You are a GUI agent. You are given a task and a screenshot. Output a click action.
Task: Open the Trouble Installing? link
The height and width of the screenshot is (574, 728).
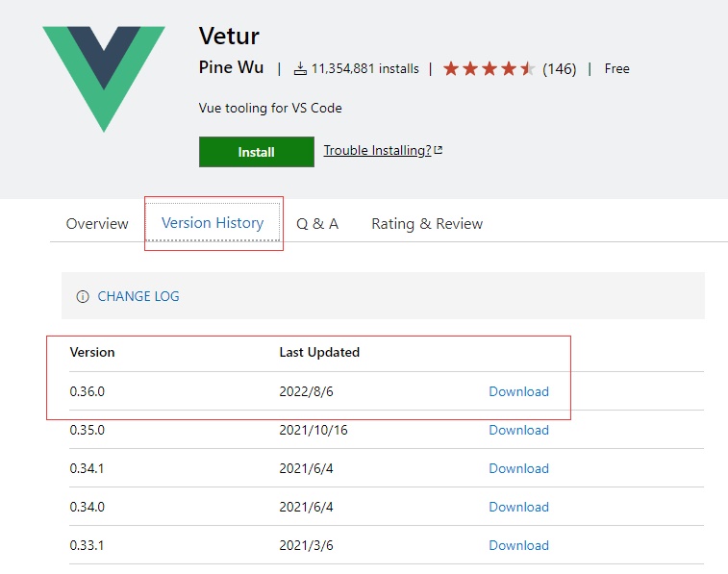coord(377,151)
